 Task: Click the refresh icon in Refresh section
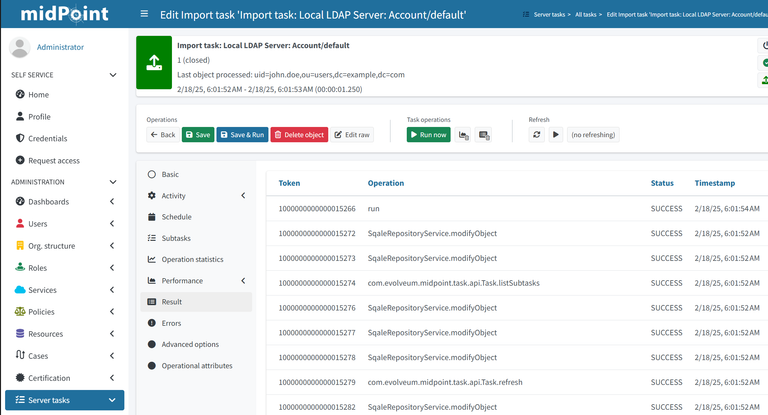pyautogui.click(x=536, y=135)
